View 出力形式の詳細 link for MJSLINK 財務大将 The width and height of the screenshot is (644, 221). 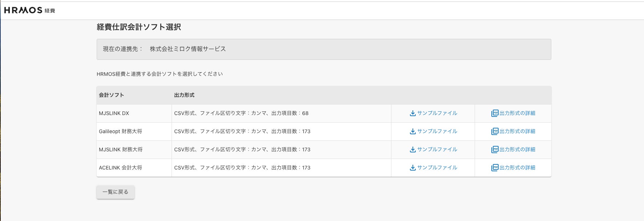517,150
